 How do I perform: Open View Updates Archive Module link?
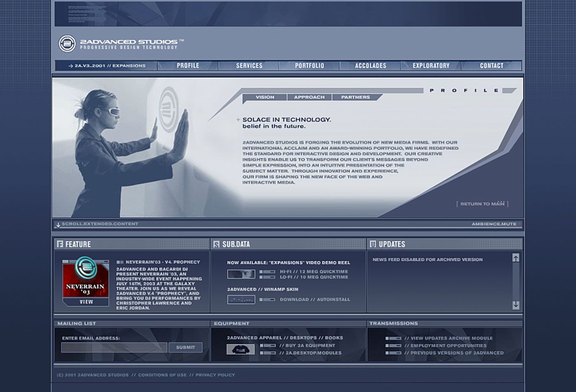pyautogui.click(x=448, y=338)
